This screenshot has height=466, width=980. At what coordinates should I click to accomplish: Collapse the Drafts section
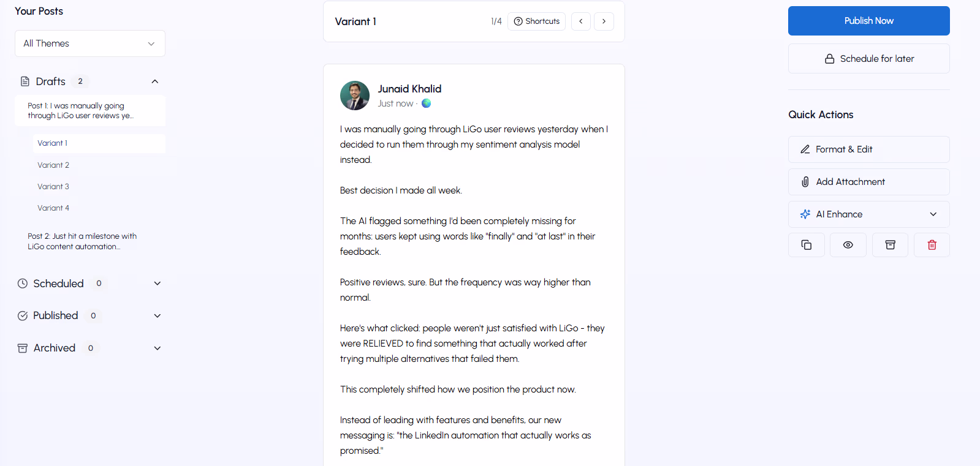[155, 81]
